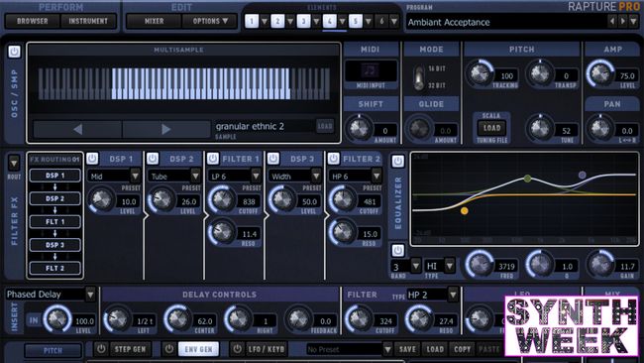Load the previous sample with left arrow
644x363 pixels.
pyautogui.click(x=77, y=130)
